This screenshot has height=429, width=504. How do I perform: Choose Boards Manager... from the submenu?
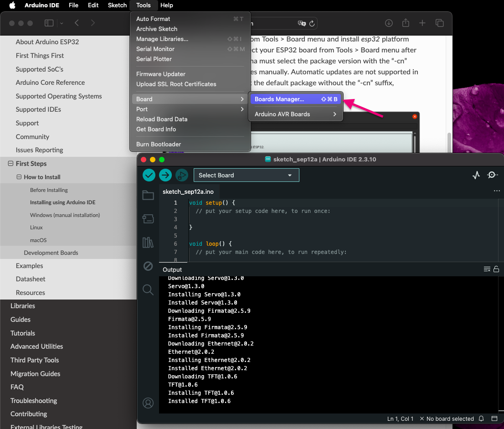(x=295, y=99)
